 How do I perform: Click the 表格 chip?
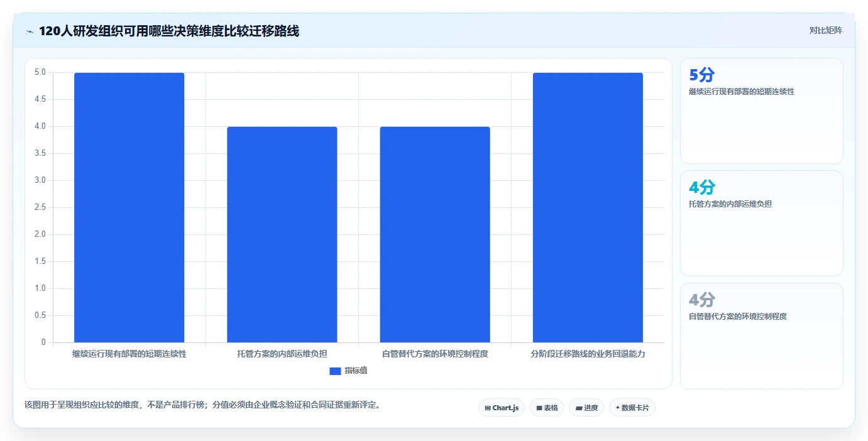pos(547,408)
